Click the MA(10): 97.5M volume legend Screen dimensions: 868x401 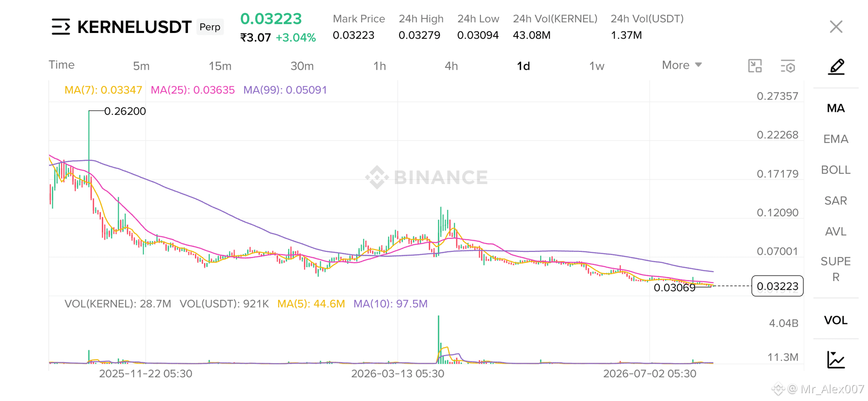pos(390,304)
